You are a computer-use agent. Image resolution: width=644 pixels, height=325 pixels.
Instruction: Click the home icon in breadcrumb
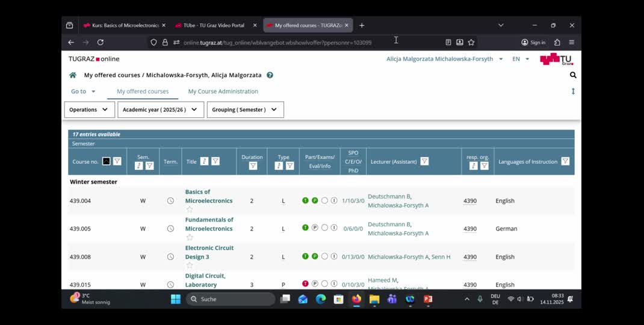(73, 75)
